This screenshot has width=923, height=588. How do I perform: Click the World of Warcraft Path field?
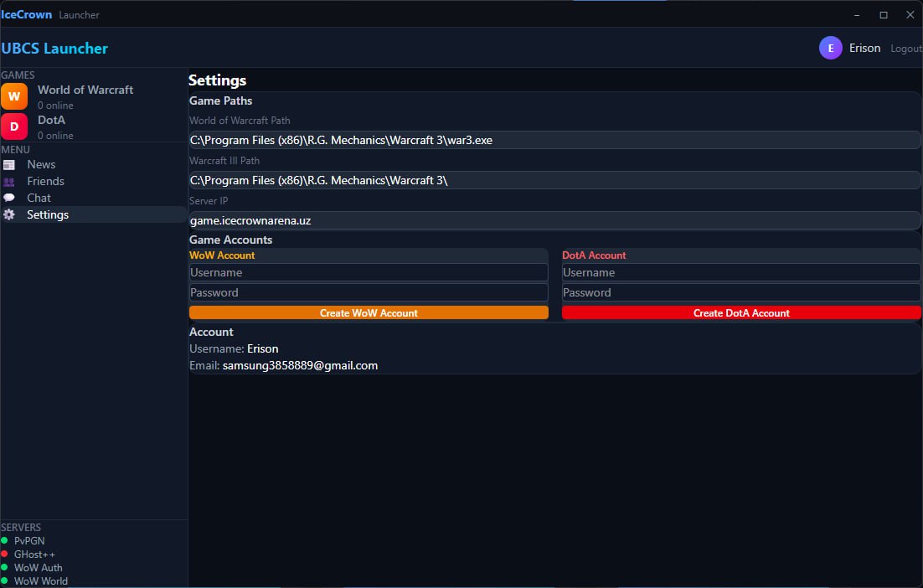click(x=554, y=140)
